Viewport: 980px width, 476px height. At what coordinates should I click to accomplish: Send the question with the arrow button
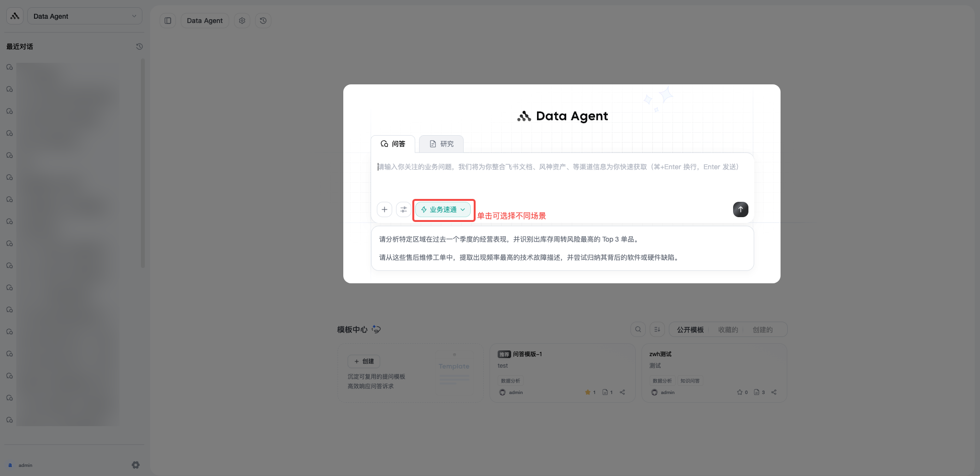pyautogui.click(x=740, y=209)
